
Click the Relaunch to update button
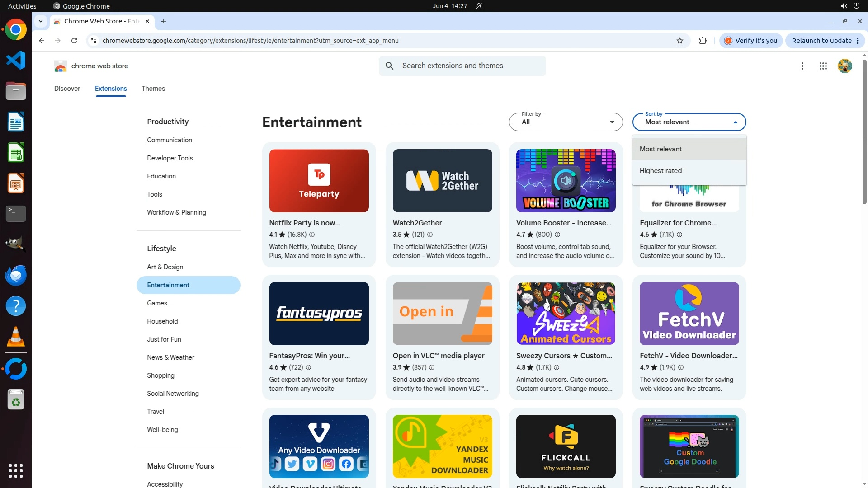(x=821, y=41)
